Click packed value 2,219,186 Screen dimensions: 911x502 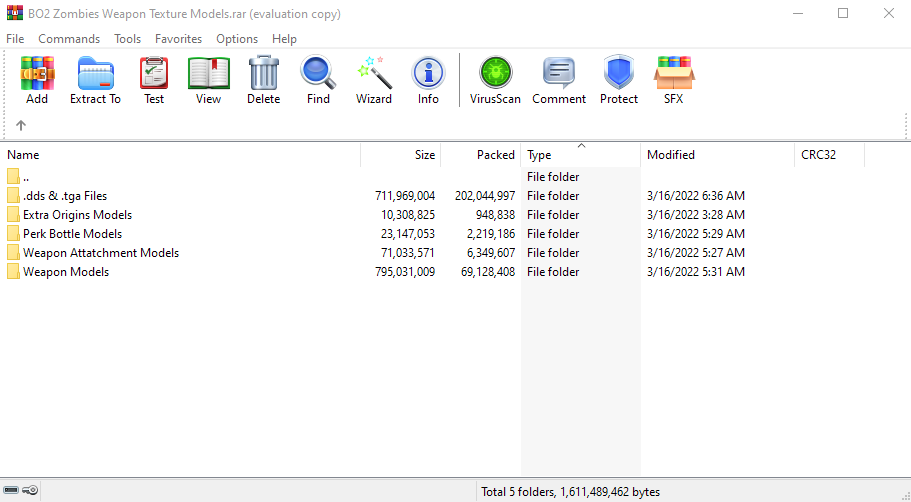[491, 234]
